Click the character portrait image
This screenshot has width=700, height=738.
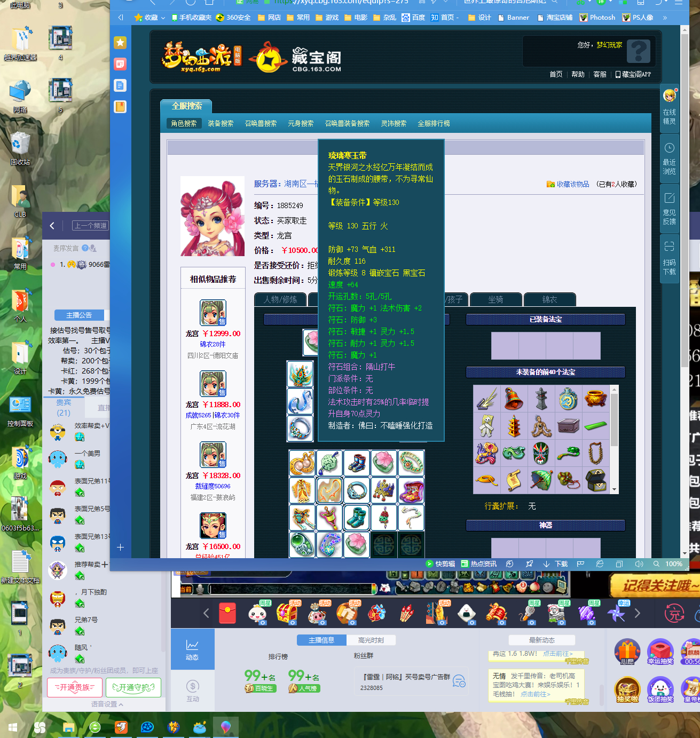(x=213, y=216)
